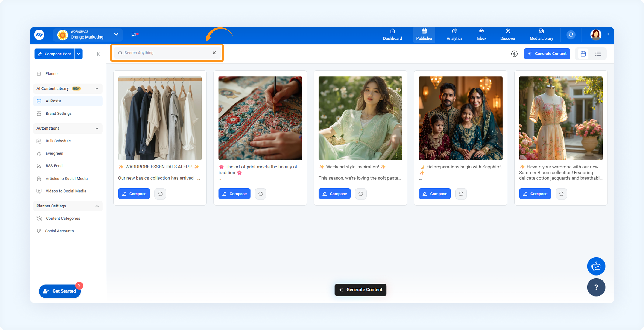Switch to list view
This screenshot has height=330, width=644.
pos(598,54)
